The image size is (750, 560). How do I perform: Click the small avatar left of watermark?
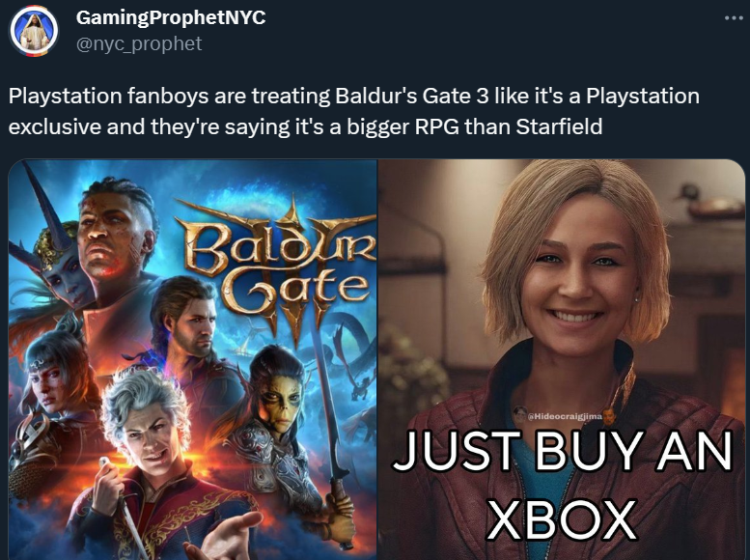click(x=520, y=414)
